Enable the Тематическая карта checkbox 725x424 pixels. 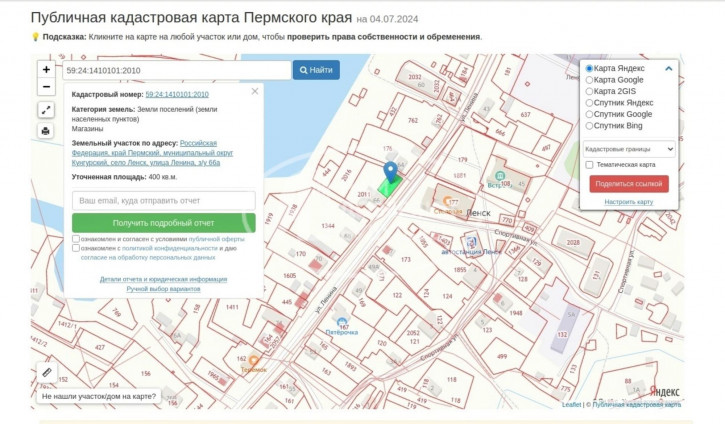[589, 165]
